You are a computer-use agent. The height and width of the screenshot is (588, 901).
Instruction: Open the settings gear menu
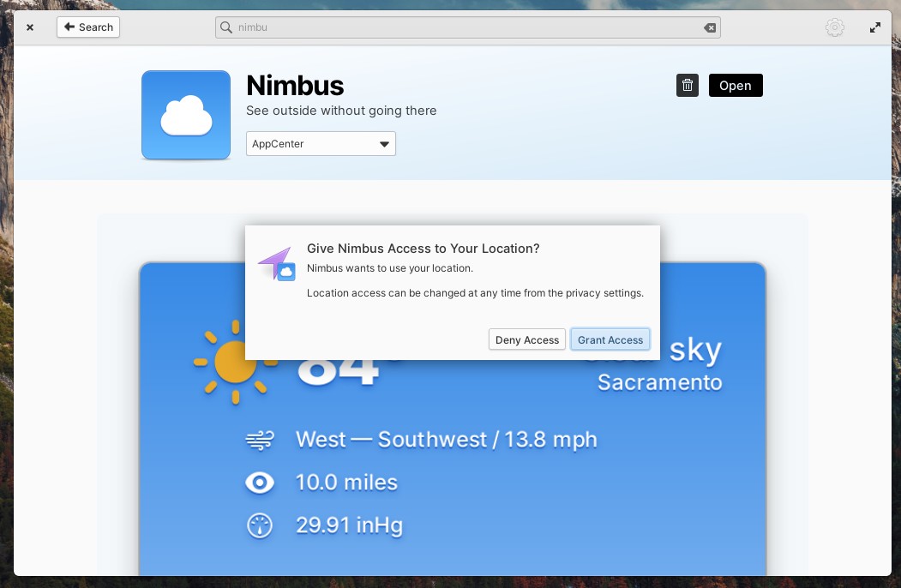[835, 27]
